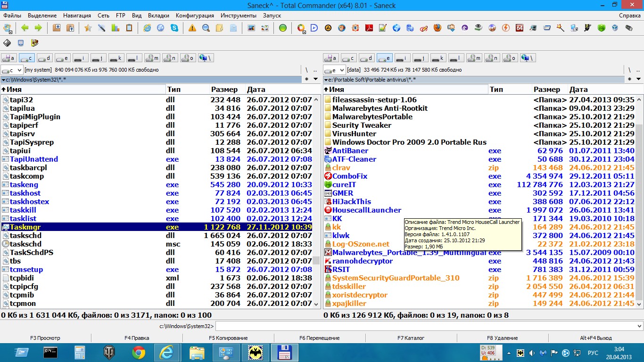Open the Справка menu

tap(630, 16)
